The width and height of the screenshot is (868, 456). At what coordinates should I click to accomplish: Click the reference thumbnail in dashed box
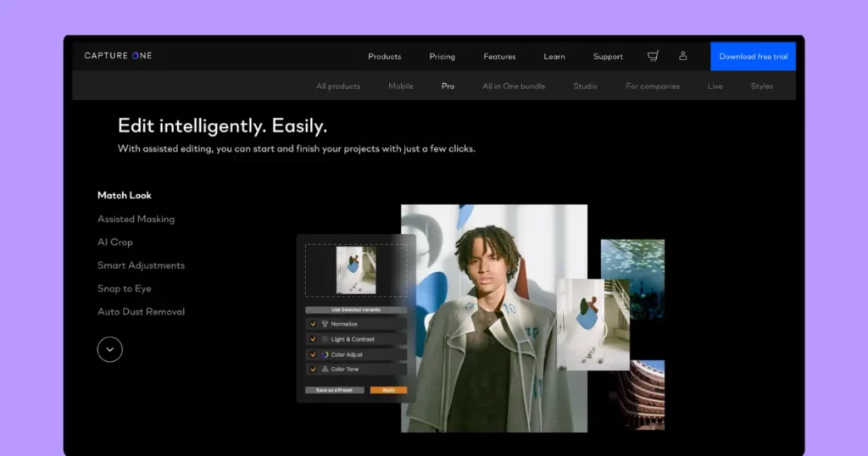coord(356,270)
